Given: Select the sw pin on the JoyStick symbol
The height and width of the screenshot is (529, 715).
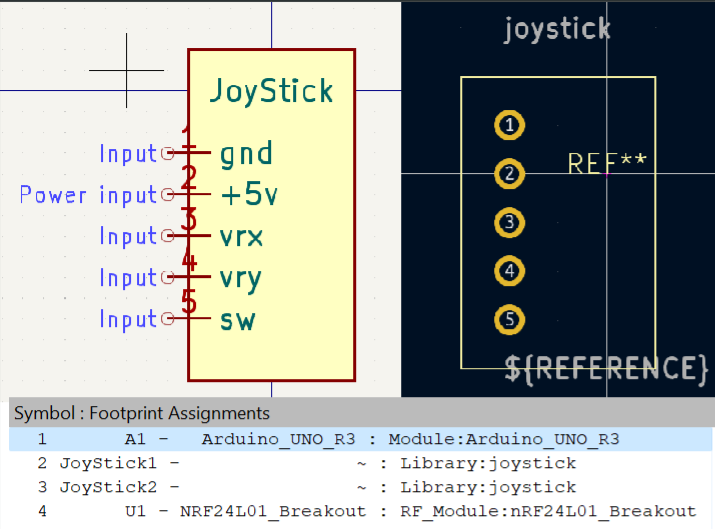Looking at the screenshot, I should pyautogui.click(x=187, y=318).
